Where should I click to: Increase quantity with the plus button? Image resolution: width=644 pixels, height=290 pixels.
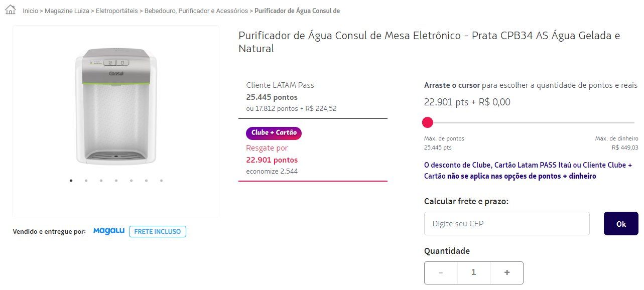pyautogui.click(x=507, y=273)
